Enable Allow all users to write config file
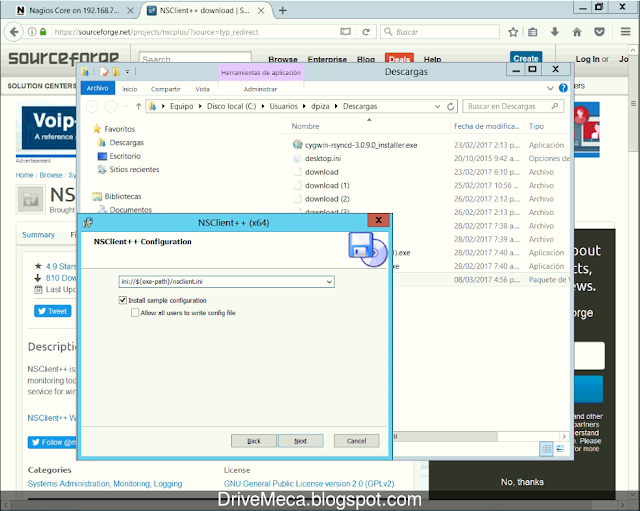 (x=135, y=313)
